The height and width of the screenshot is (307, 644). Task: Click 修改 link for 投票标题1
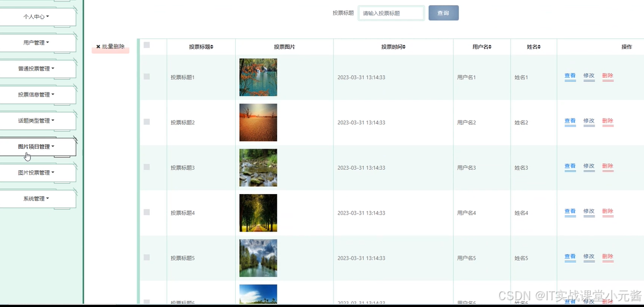click(x=589, y=76)
